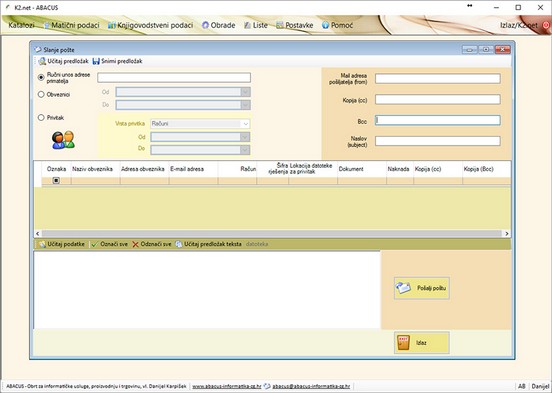Click the exit door icon on Izlaz

(x=403, y=342)
